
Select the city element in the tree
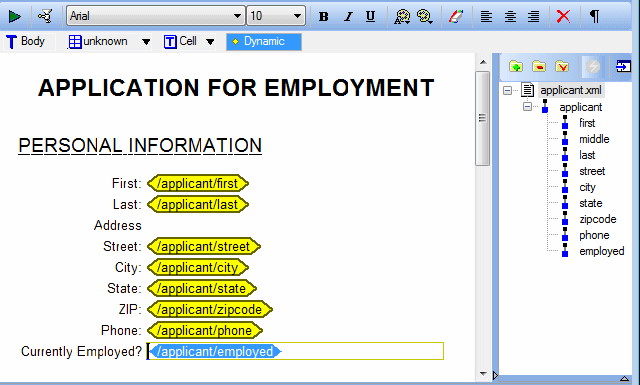pos(587,187)
